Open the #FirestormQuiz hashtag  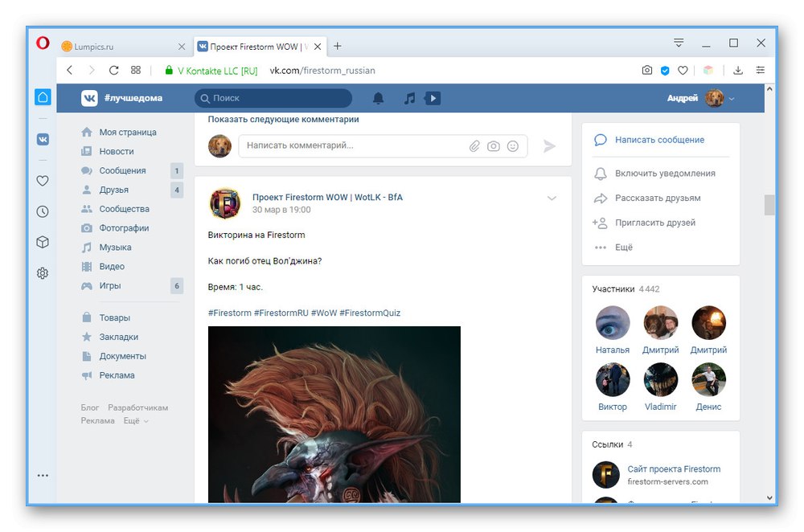370,313
